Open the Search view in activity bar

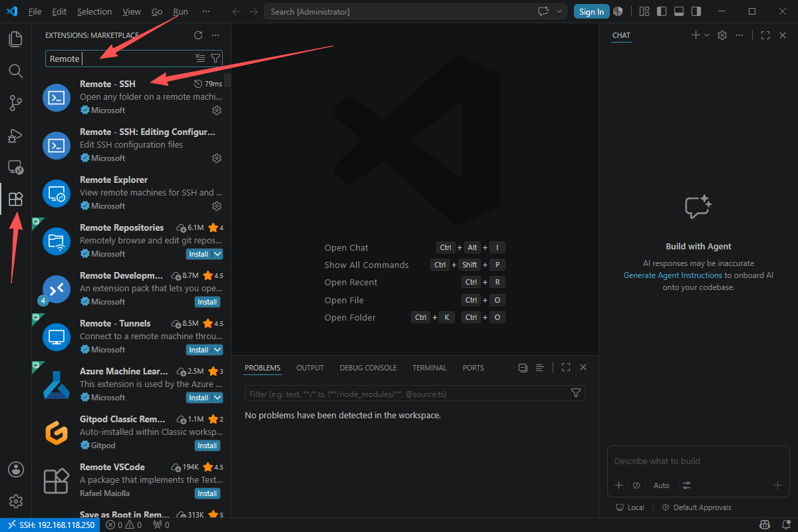(15, 70)
